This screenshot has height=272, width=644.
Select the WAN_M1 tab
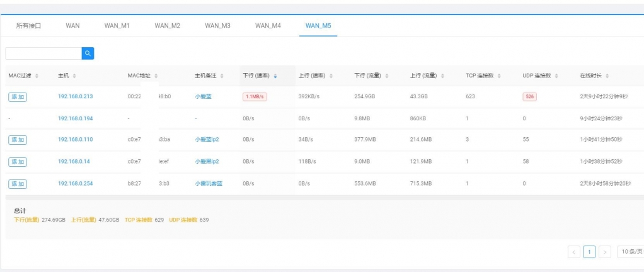click(x=117, y=26)
